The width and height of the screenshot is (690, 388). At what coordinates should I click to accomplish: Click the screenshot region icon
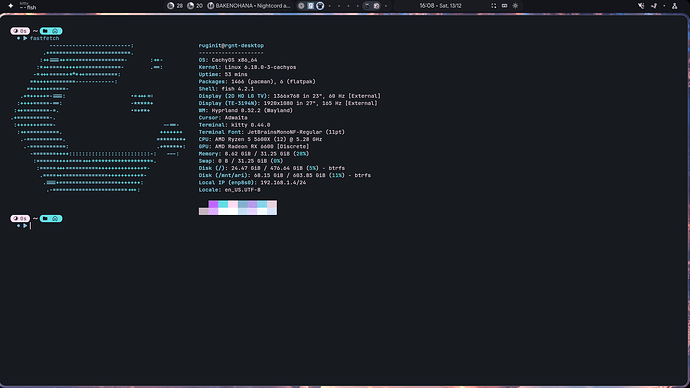[494, 6]
